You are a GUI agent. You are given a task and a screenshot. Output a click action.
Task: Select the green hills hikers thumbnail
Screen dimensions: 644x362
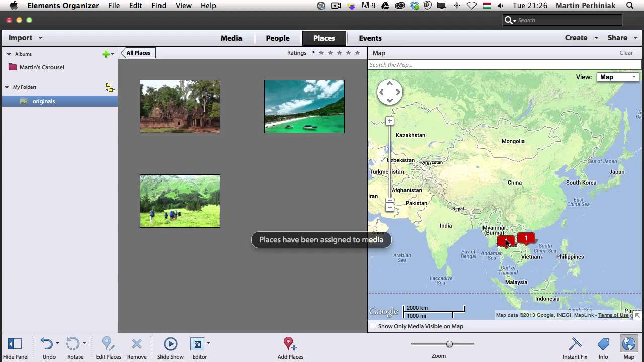[180, 201]
